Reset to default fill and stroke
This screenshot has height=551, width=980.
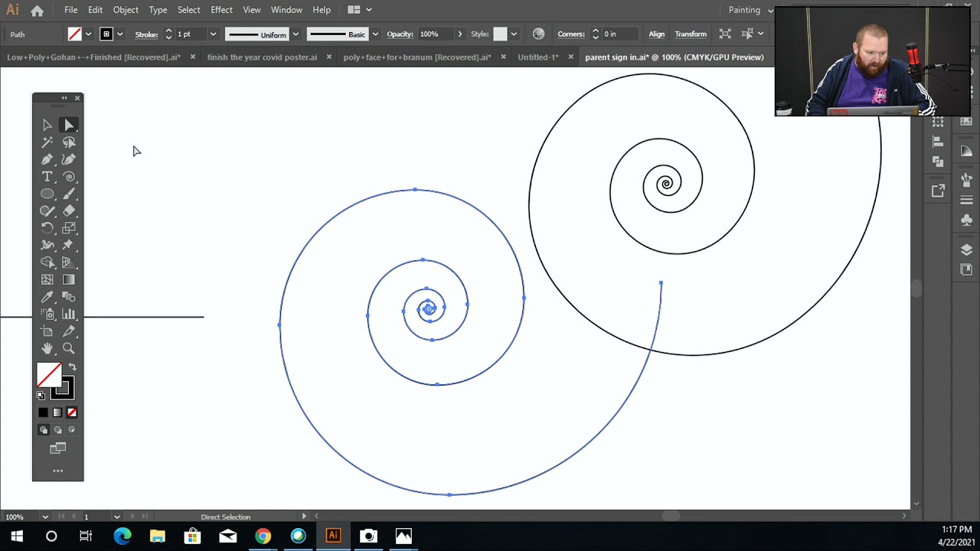pos(41,396)
